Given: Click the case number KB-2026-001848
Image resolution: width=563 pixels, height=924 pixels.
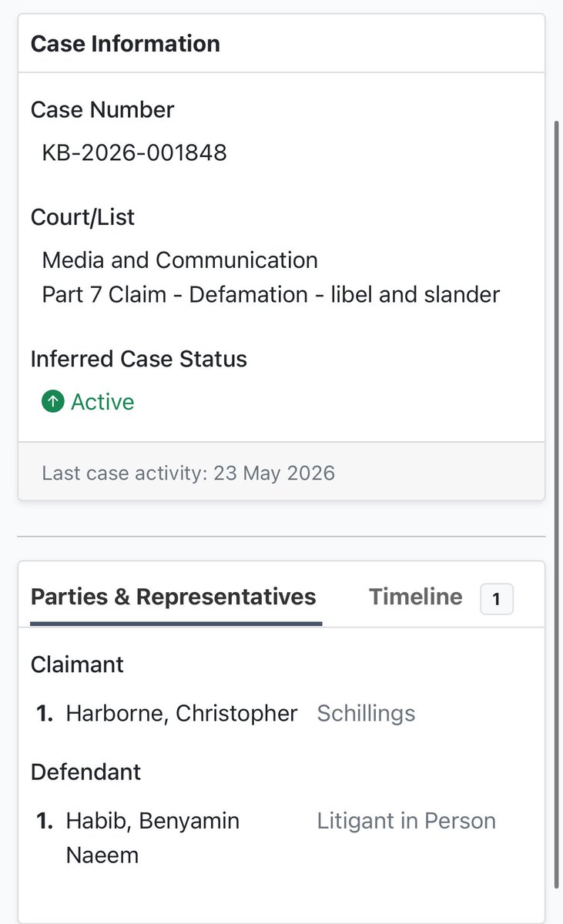Looking at the screenshot, I should [x=135, y=152].
